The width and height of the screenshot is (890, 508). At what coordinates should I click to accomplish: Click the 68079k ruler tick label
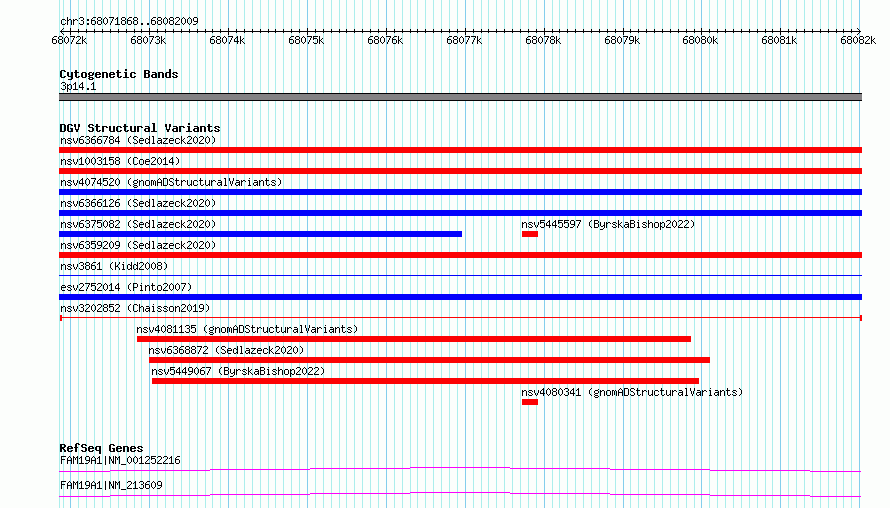click(x=622, y=40)
